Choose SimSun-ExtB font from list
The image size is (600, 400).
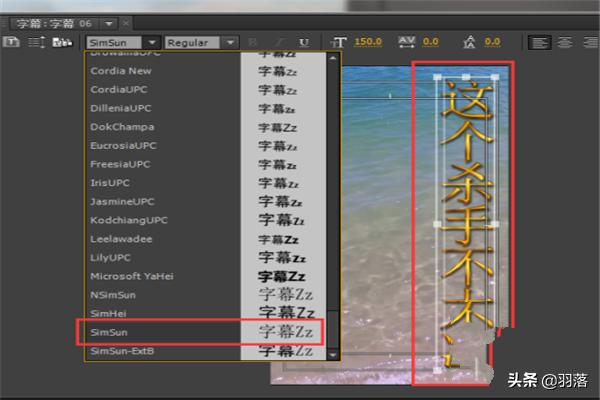(x=207, y=351)
